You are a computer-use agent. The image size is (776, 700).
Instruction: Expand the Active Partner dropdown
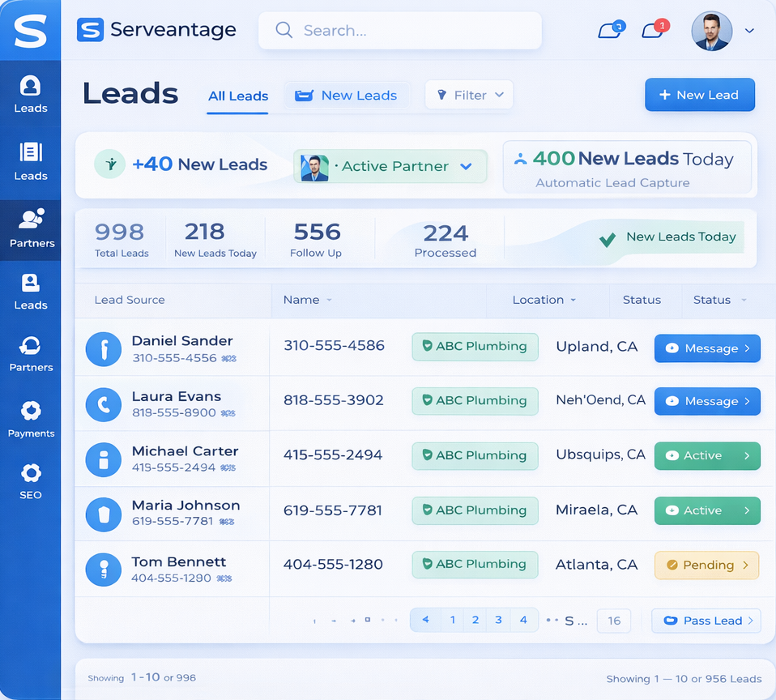(466, 166)
